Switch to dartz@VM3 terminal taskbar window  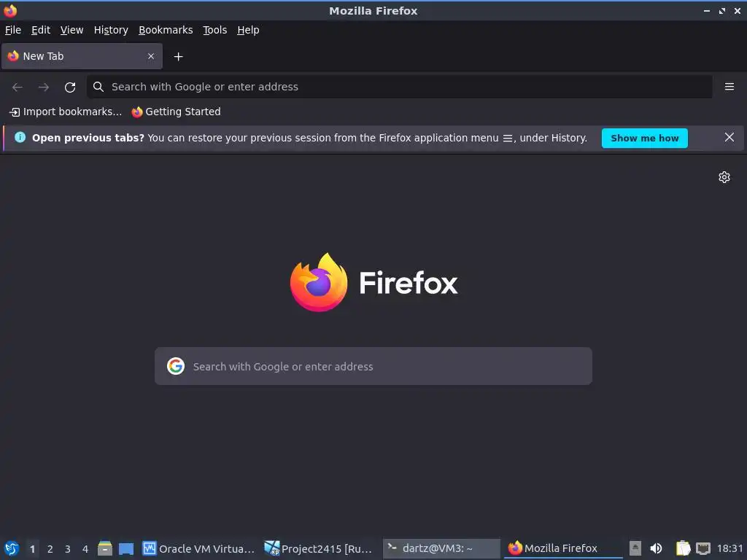tap(441, 548)
